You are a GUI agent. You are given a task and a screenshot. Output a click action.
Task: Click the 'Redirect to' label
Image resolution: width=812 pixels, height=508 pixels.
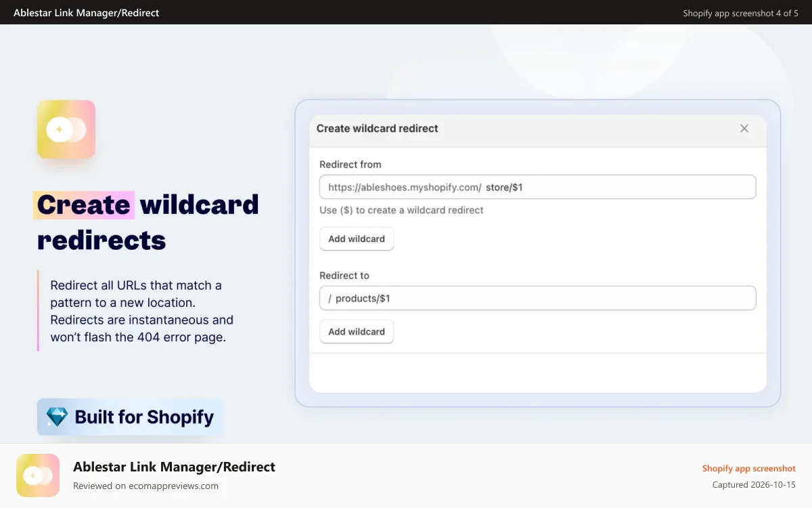(x=344, y=276)
